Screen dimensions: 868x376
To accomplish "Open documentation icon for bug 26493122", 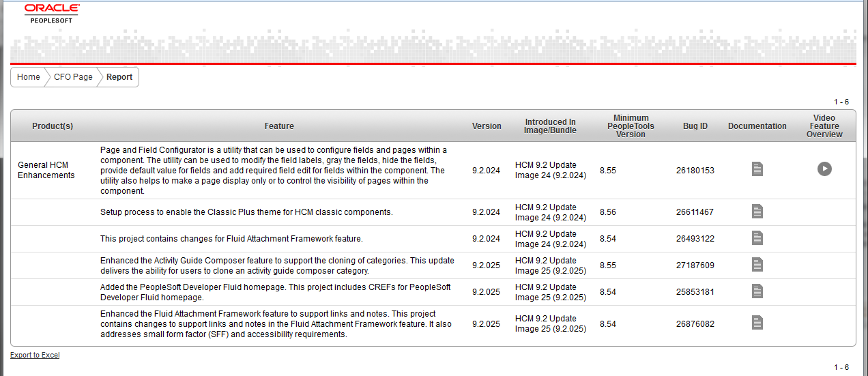I will click(757, 237).
